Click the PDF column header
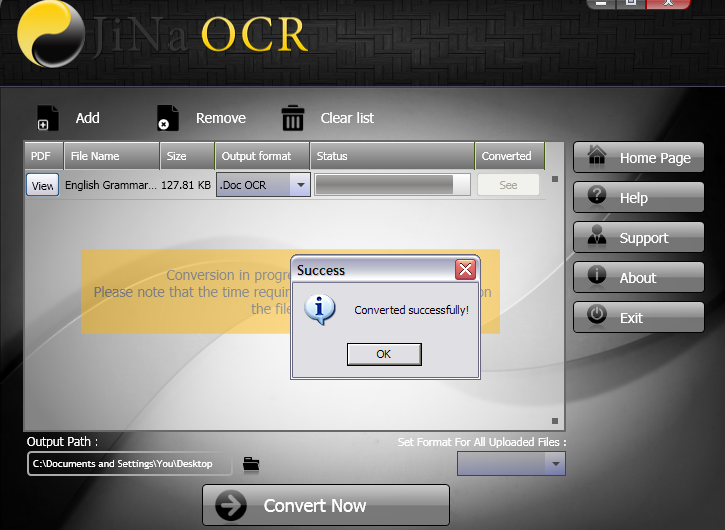Image resolution: width=725 pixels, height=530 pixels. pos(43,156)
